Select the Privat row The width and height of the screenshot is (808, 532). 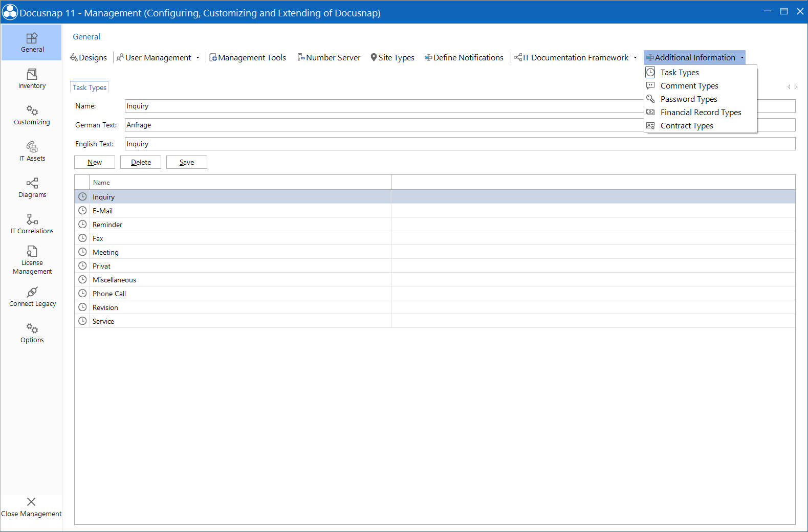(435, 266)
